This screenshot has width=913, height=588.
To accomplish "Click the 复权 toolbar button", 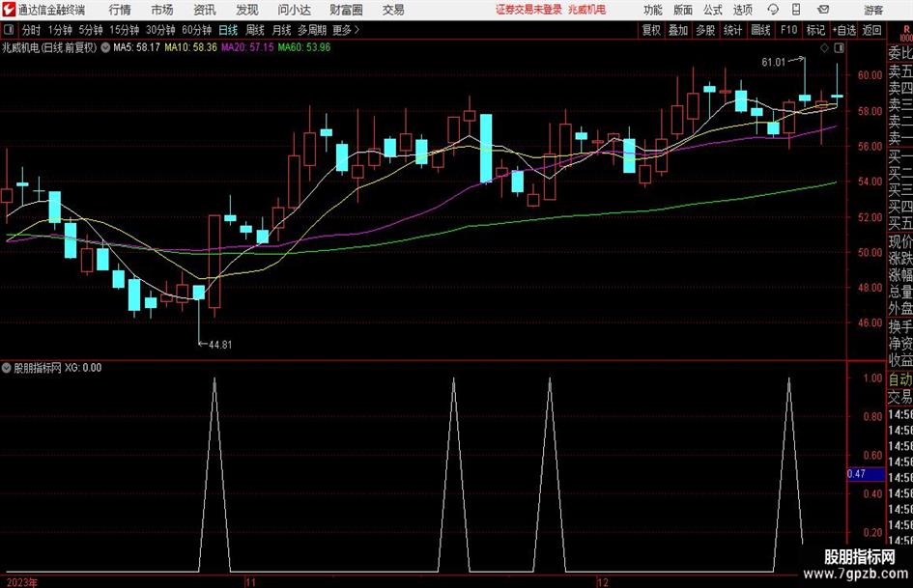I will point(651,30).
